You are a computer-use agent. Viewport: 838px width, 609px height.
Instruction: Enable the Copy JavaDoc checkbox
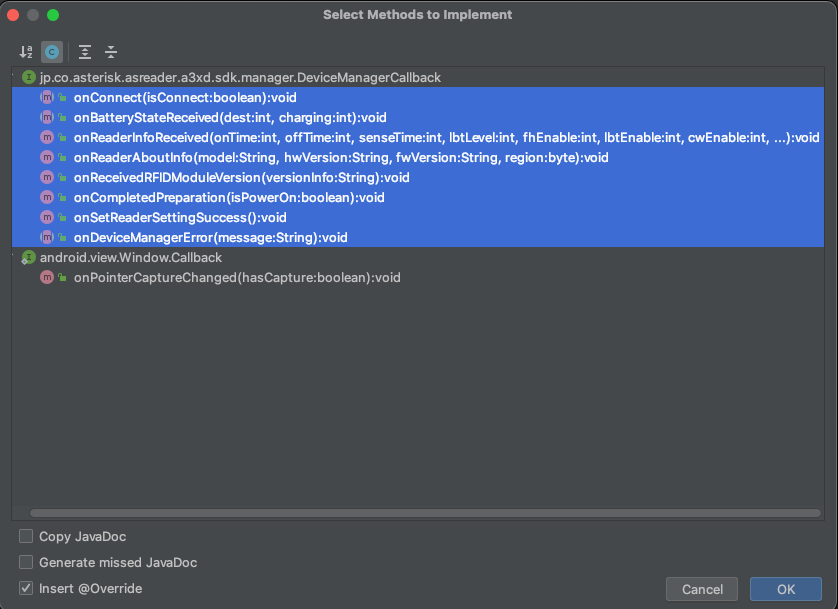(26, 537)
